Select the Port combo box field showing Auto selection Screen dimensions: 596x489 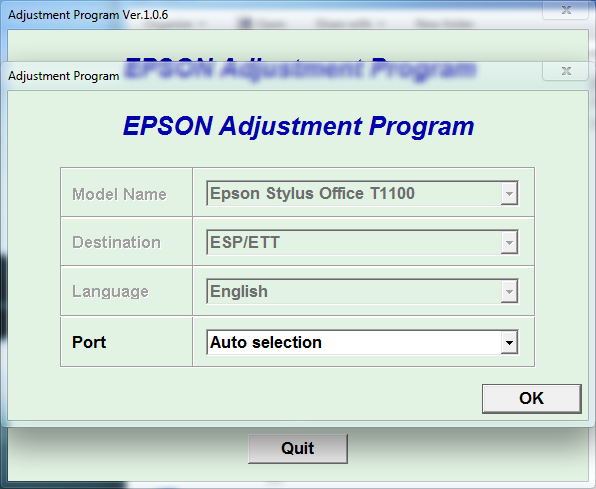(x=362, y=342)
